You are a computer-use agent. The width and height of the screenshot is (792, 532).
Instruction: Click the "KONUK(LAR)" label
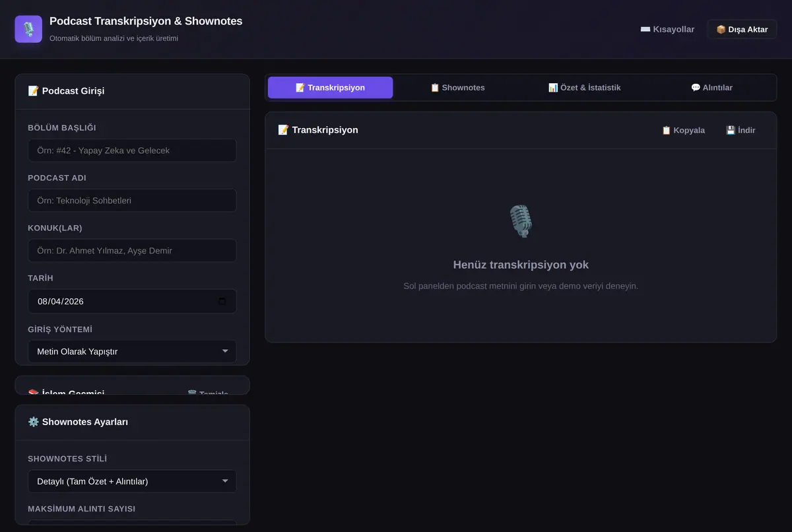coord(55,228)
